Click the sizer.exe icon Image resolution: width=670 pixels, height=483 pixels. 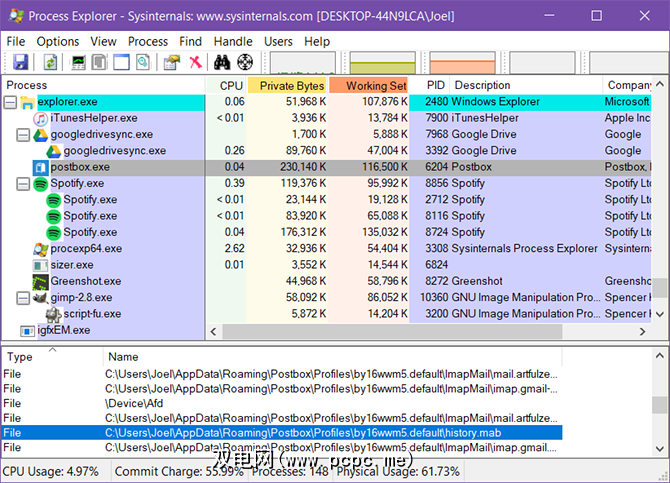41,265
